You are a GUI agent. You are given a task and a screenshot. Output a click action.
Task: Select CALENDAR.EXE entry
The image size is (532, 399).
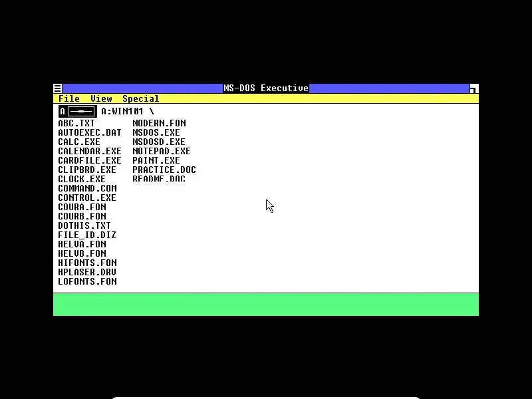(90, 151)
